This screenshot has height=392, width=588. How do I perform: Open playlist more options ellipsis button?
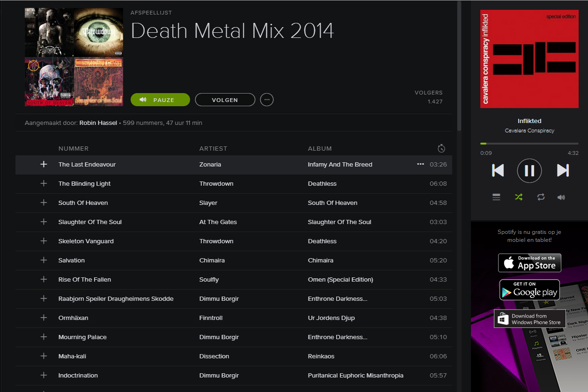pyautogui.click(x=267, y=100)
